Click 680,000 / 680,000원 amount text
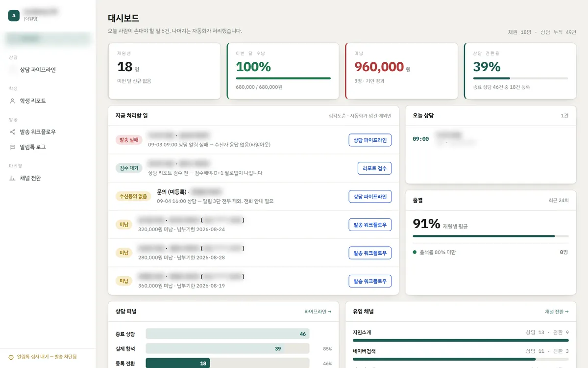 point(259,87)
